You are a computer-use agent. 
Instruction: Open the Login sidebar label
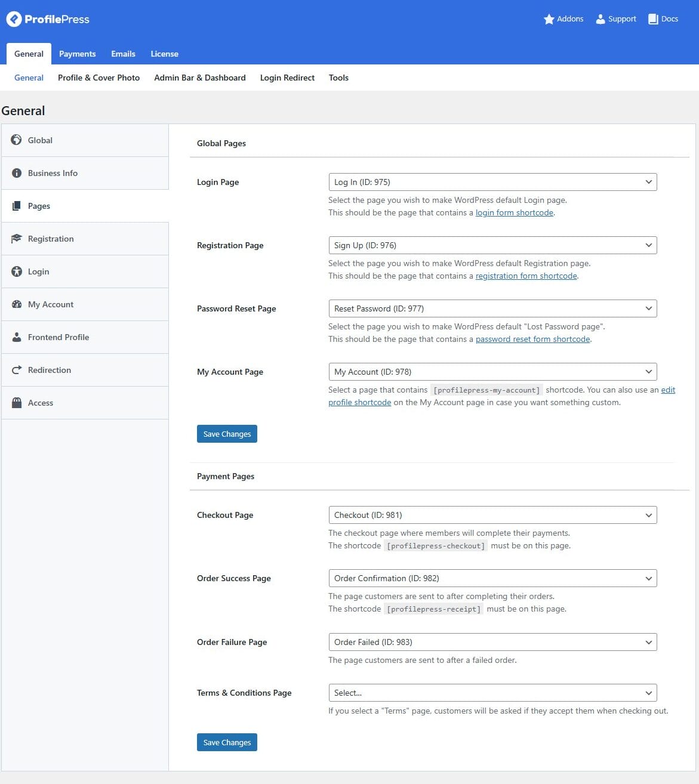click(38, 271)
